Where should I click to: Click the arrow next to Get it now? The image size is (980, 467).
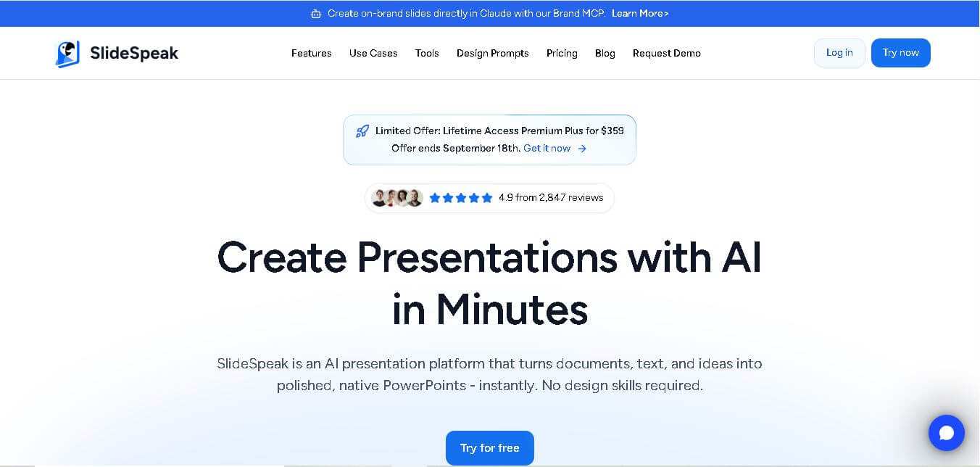coord(582,149)
